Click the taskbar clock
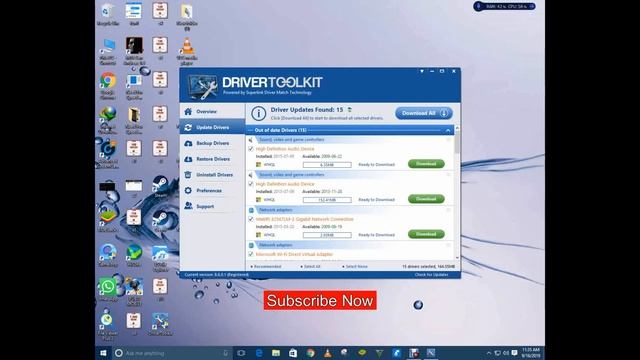This screenshot has height=360, width=640. tap(531, 353)
